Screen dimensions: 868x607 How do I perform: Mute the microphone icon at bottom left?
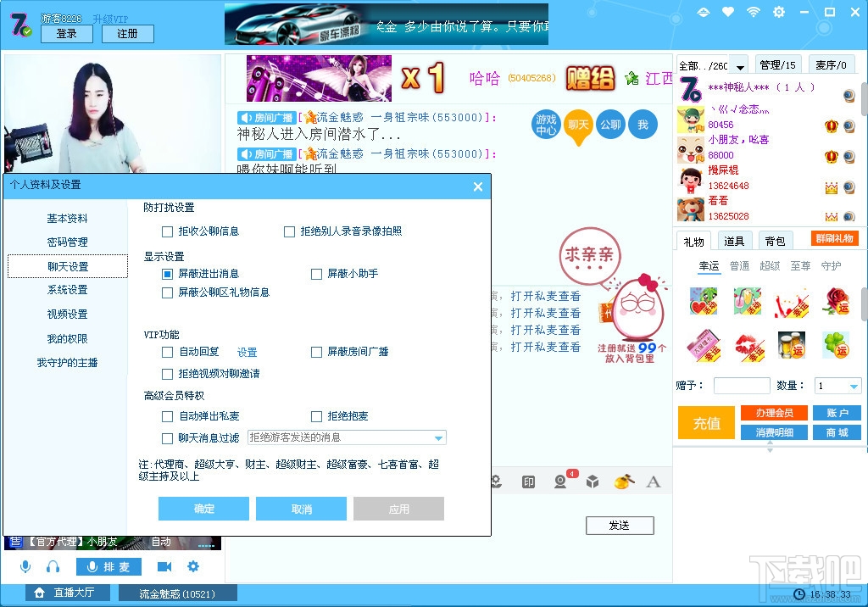[25, 566]
